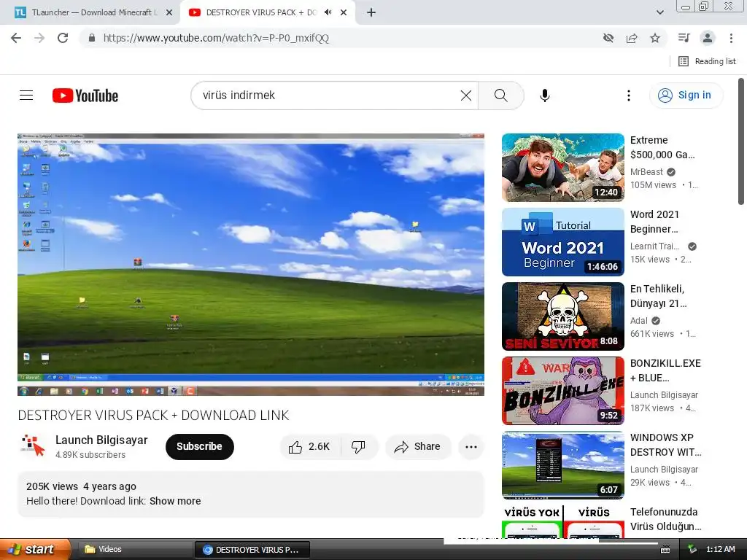Click the page vertical scrollbar thumb
The height and width of the screenshot is (560, 747).
pyautogui.click(x=741, y=141)
